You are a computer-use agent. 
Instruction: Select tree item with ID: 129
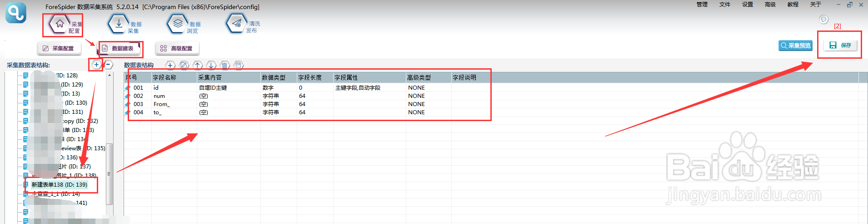coord(72,84)
